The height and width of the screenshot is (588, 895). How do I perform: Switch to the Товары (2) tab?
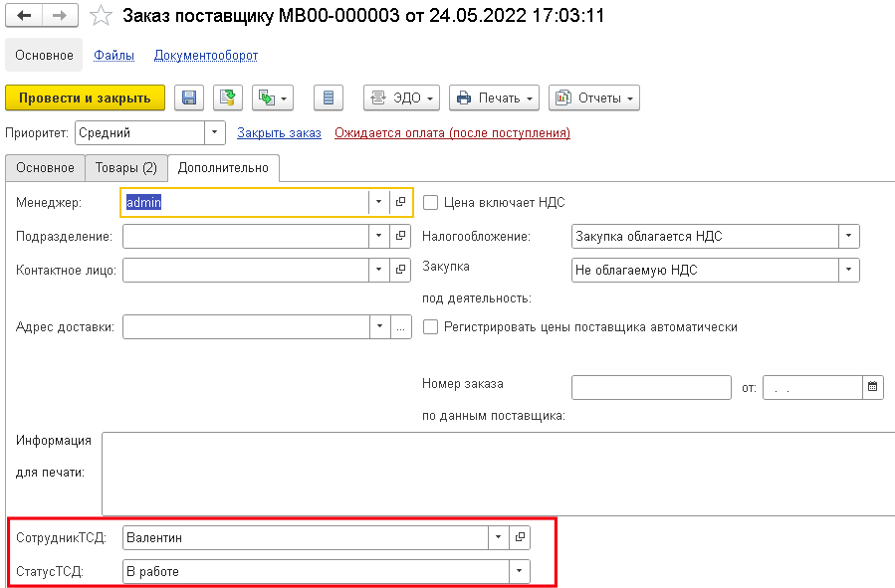point(126,168)
